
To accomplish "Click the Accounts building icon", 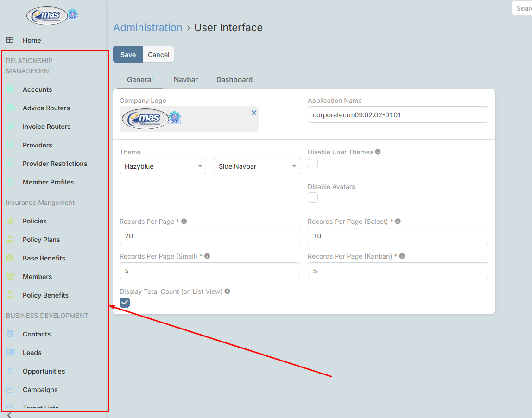I will click(x=10, y=89).
